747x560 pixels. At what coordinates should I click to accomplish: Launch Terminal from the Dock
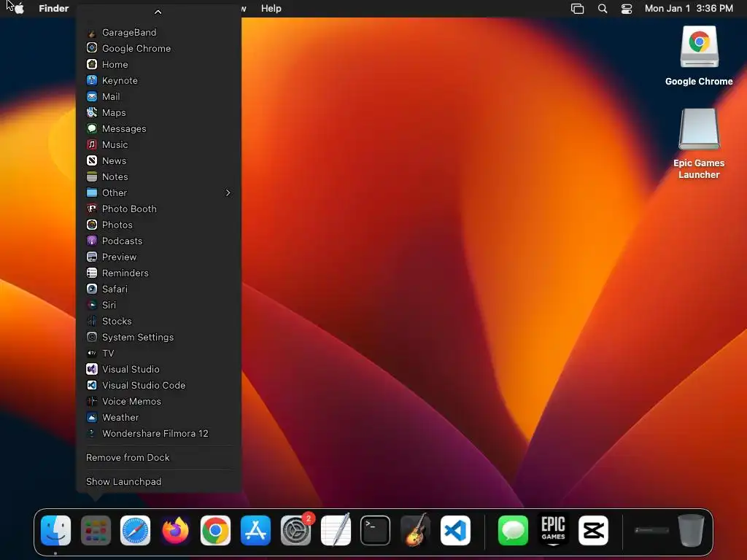point(376,530)
